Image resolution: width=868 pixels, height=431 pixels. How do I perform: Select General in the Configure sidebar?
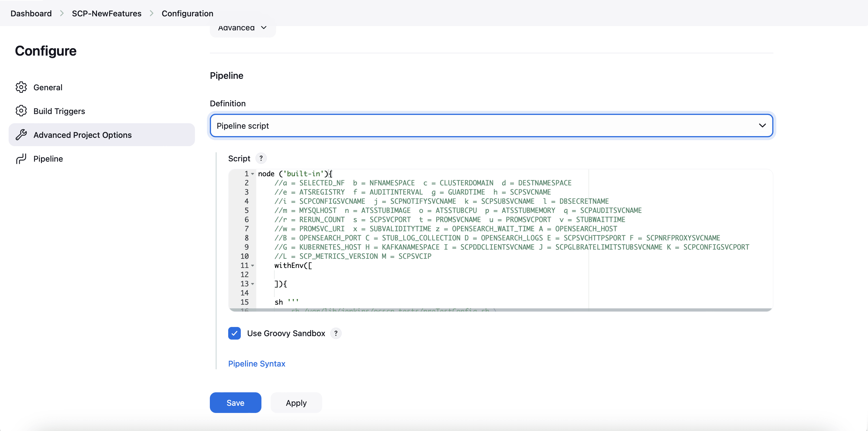[x=48, y=87]
